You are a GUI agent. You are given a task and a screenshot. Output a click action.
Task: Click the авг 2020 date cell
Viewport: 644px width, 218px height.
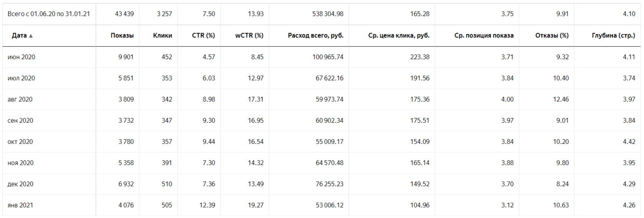coord(20,100)
